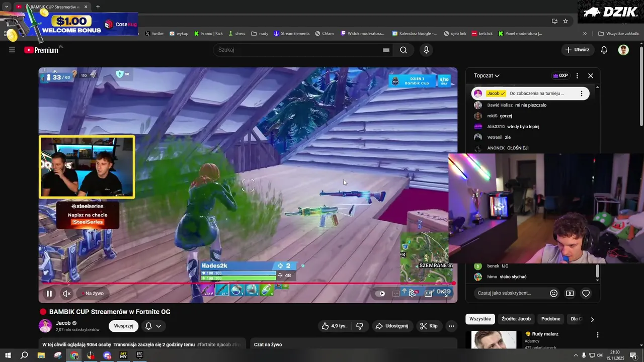Viewport: 644px width, 362px height.
Task: Open twitter bookmark in bookmarks bar
Action: 154,34
